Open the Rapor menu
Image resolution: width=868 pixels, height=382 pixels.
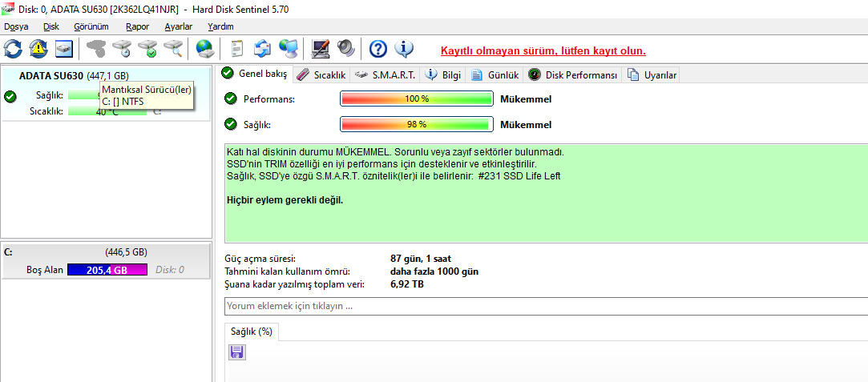tap(137, 26)
